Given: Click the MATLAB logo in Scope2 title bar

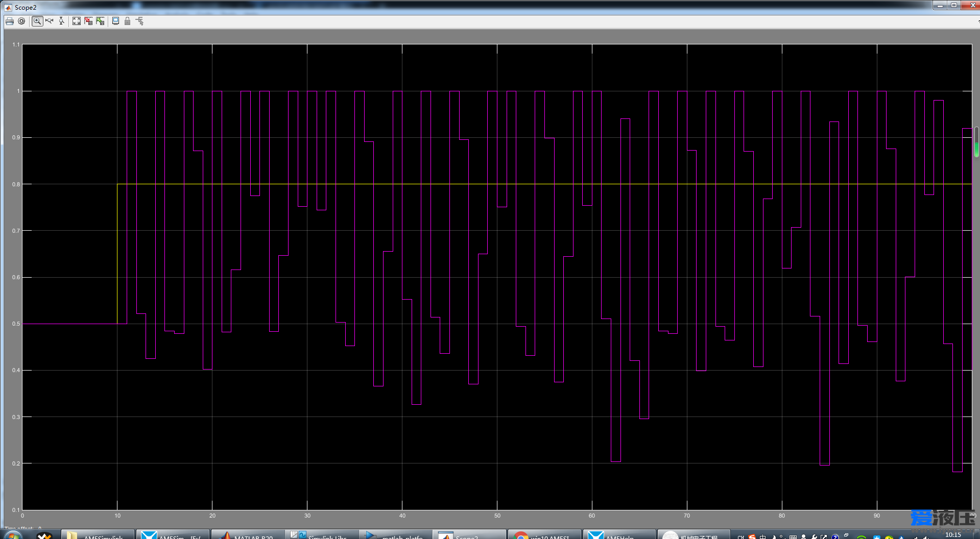Looking at the screenshot, I should click(x=8, y=7).
